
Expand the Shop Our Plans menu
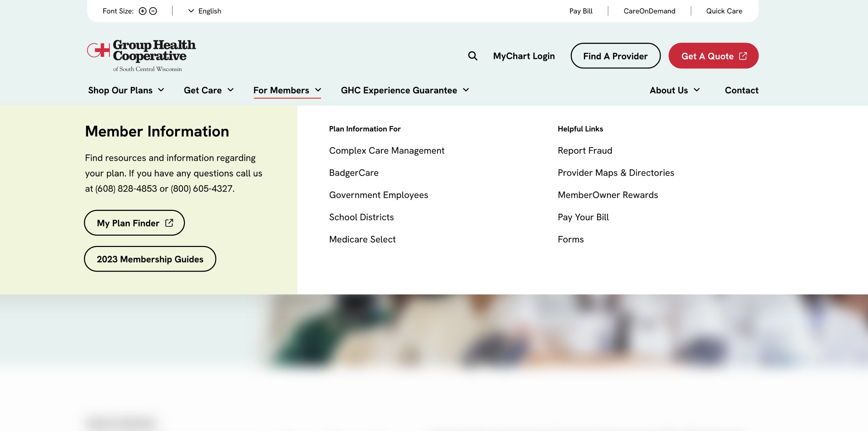click(126, 90)
